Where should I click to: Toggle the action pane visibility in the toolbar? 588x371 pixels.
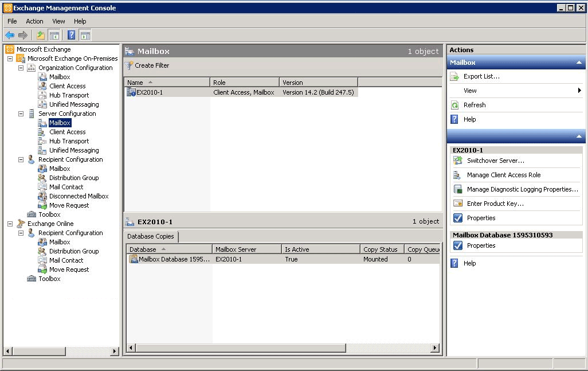click(x=85, y=34)
